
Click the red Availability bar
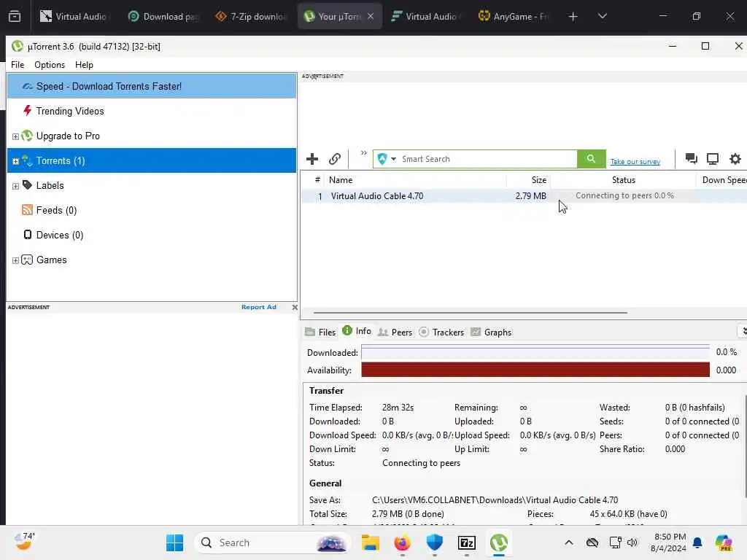pos(535,370)
